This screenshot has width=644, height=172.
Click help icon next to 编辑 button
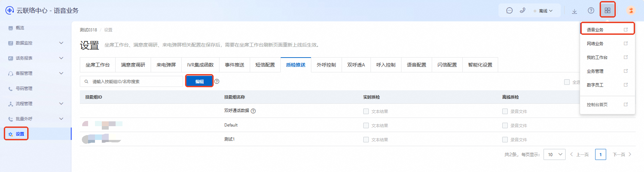coord(217,82)
